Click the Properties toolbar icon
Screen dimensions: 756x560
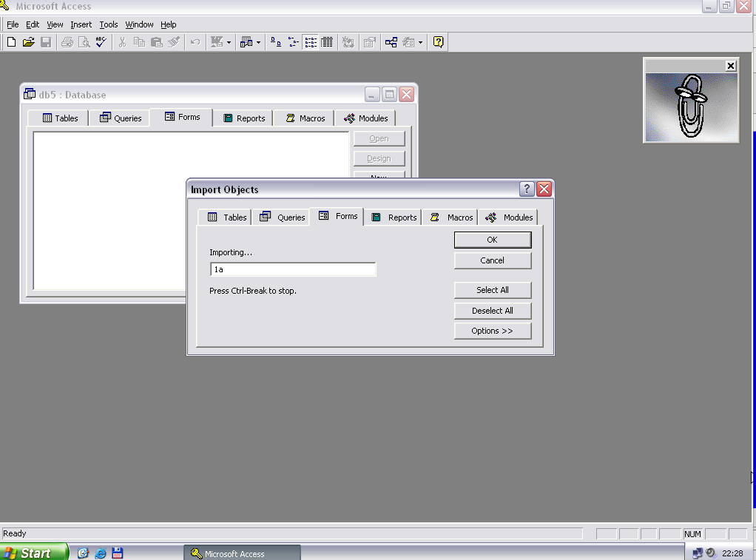tap(369, 42)
